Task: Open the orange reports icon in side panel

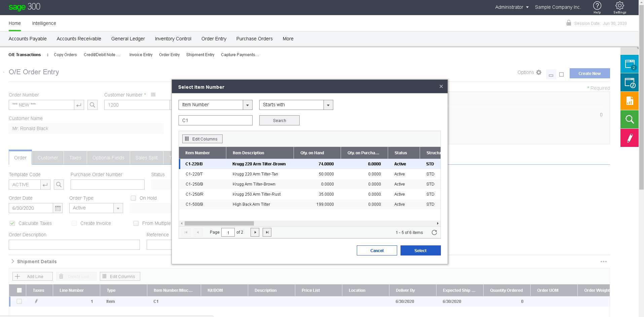Action: click(x=629, y=101)
